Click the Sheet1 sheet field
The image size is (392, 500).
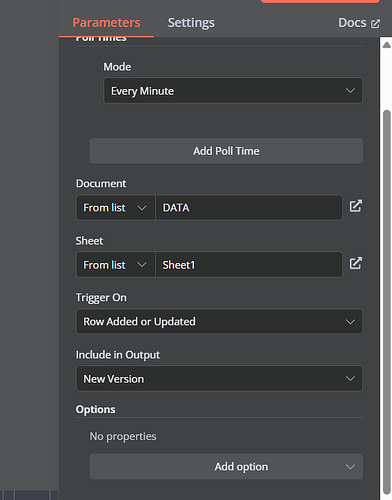coord(249,265)
